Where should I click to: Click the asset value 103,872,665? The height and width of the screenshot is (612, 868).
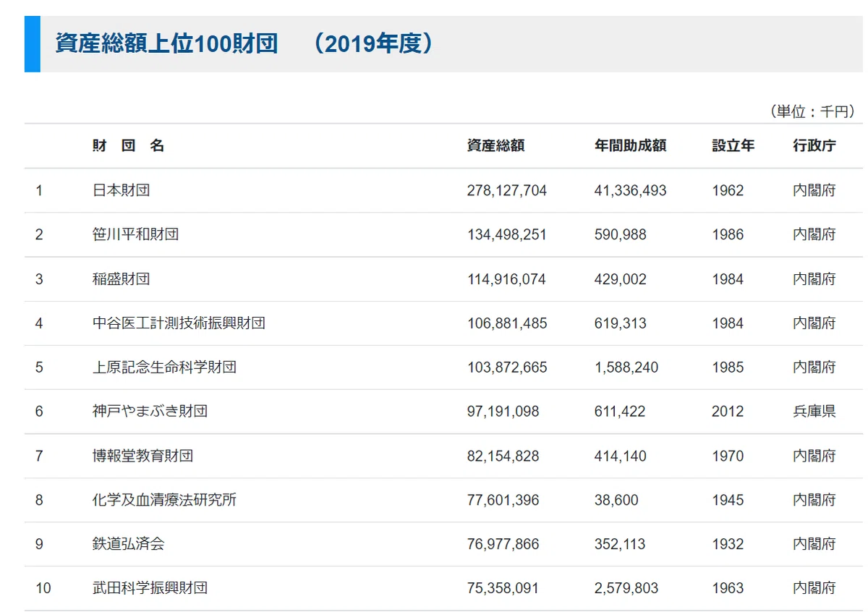507,367
